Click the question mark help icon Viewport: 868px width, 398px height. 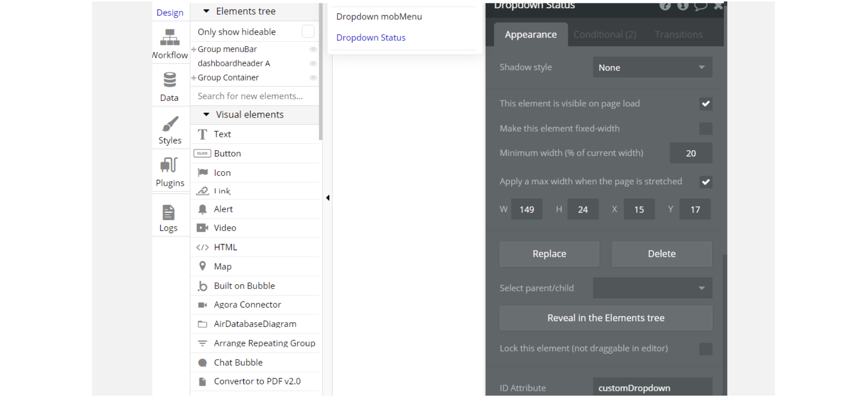tap(665, 6)
